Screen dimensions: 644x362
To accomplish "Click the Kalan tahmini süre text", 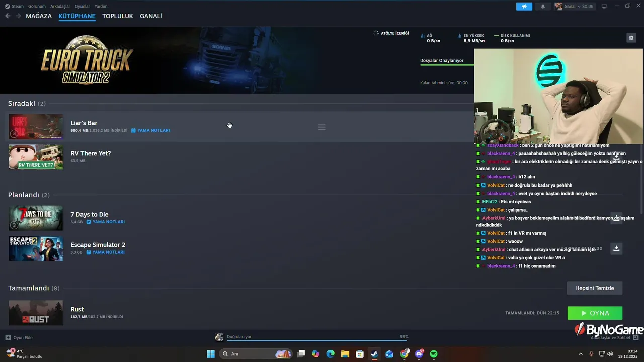I will [x=444, y=83].
